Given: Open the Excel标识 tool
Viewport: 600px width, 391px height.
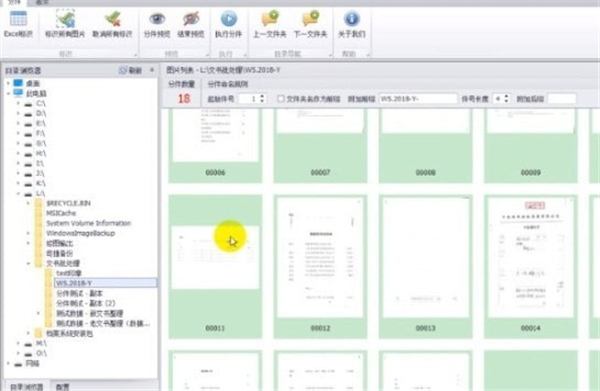Looking at the screenshot, I should point(18,24).
